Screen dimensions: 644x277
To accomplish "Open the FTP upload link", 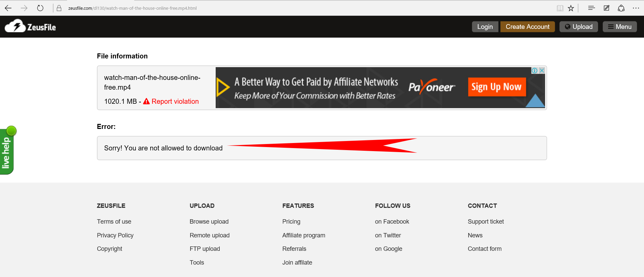I will [x=205, y=249].
